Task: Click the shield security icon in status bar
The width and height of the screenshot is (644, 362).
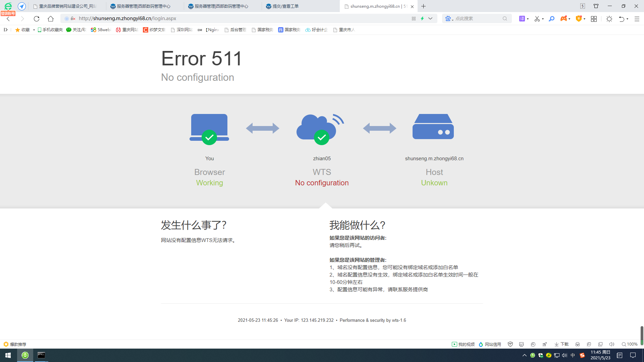Action: [510, 344]
